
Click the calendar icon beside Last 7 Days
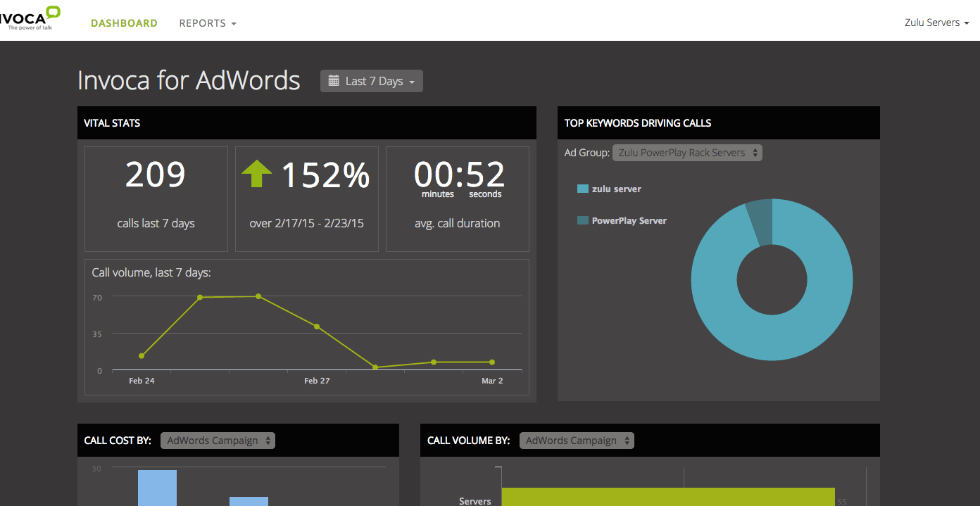334,81
